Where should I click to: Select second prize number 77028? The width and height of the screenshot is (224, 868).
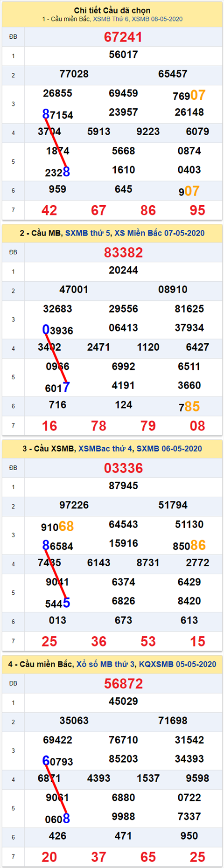74,74
